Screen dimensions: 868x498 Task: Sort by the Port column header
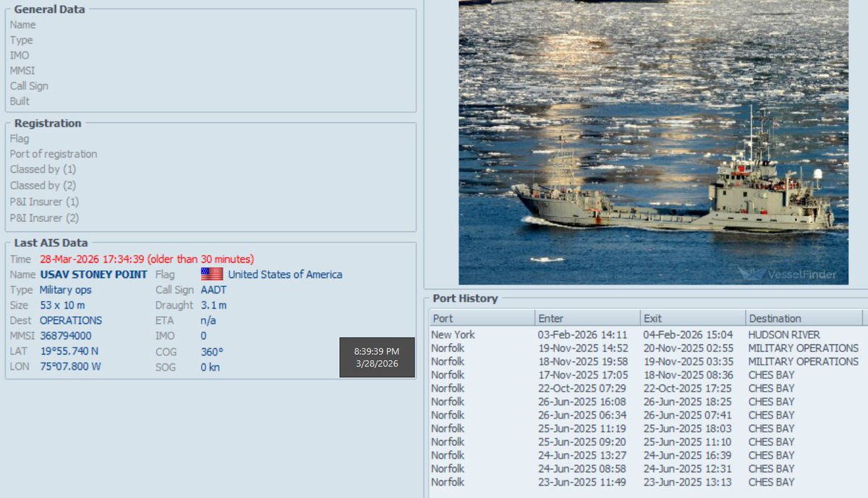482,318
